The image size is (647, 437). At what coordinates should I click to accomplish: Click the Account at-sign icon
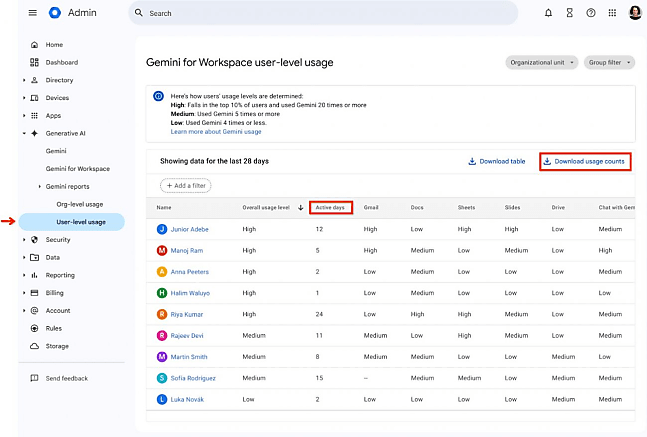(35, 311)
